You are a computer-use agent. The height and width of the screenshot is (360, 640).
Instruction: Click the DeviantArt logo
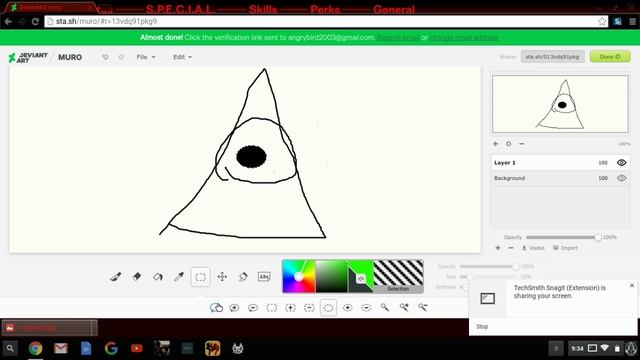pos(28,57)
